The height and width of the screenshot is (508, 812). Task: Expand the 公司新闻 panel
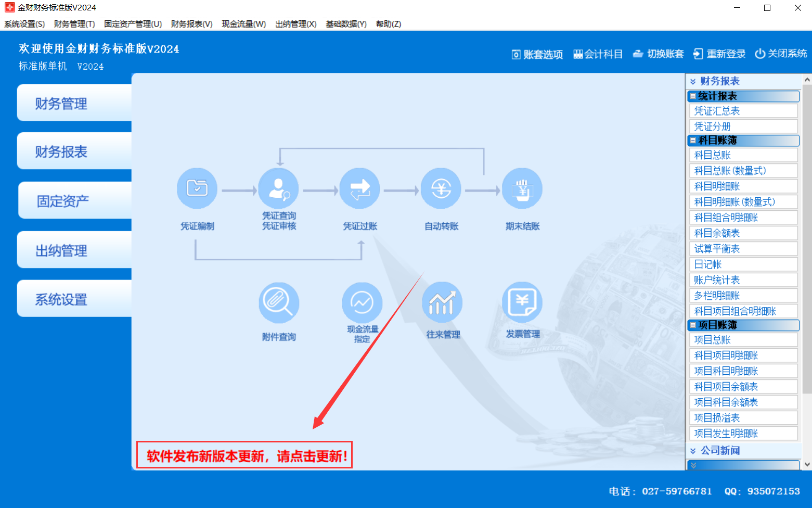(x=693, y=451)
